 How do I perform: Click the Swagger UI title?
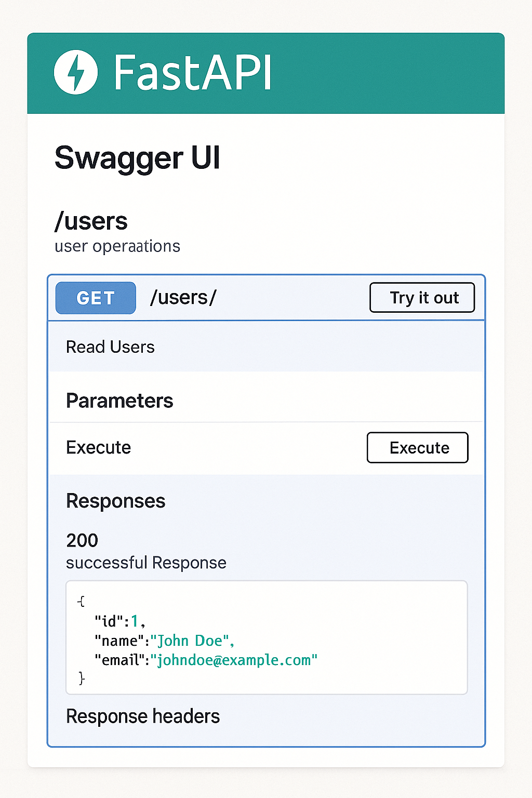tap(137, 158)
